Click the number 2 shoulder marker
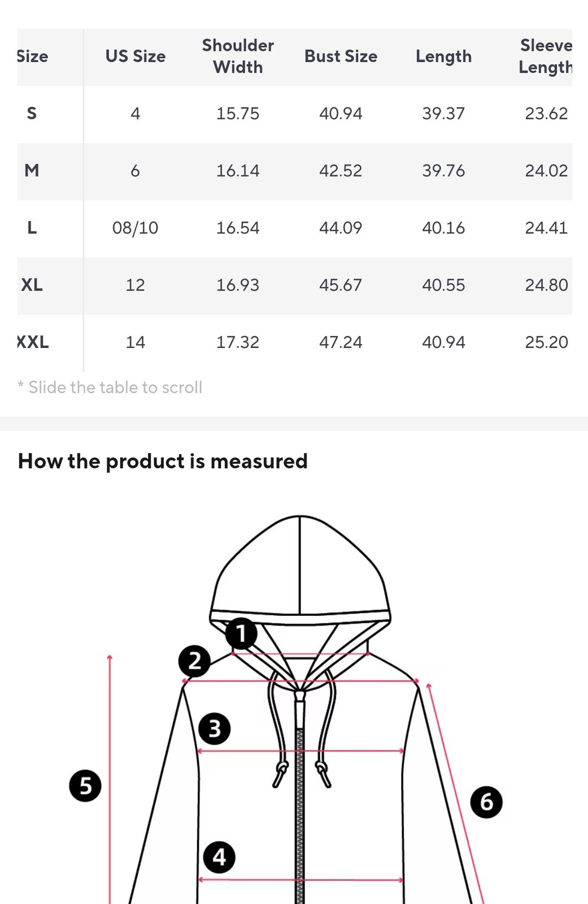Viewport: 588px width, 904px height. pos(194,660)
